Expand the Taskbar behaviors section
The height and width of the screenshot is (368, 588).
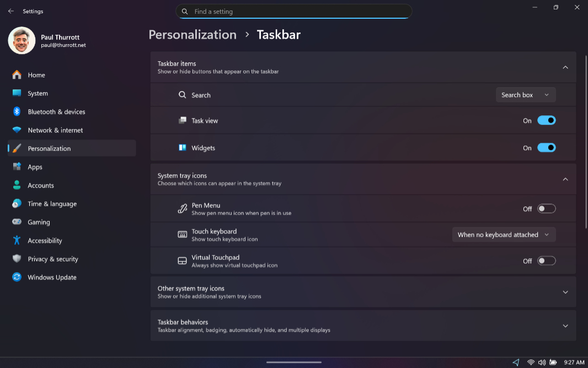(565, 326)
